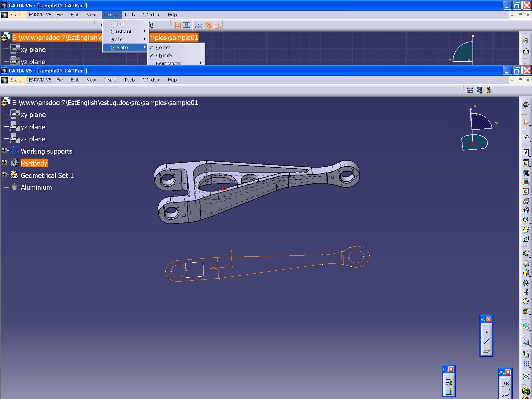Choose the Pad tool icon
Viewport: 532px width, 399px height.
pos(526,153)
